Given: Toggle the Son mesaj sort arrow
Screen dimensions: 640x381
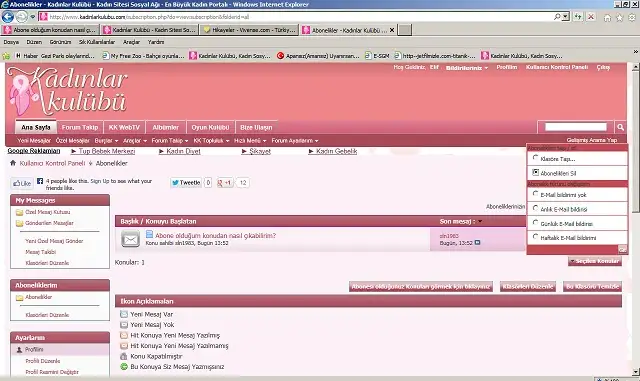Looking at the screenshot, I should coord(480,221).
